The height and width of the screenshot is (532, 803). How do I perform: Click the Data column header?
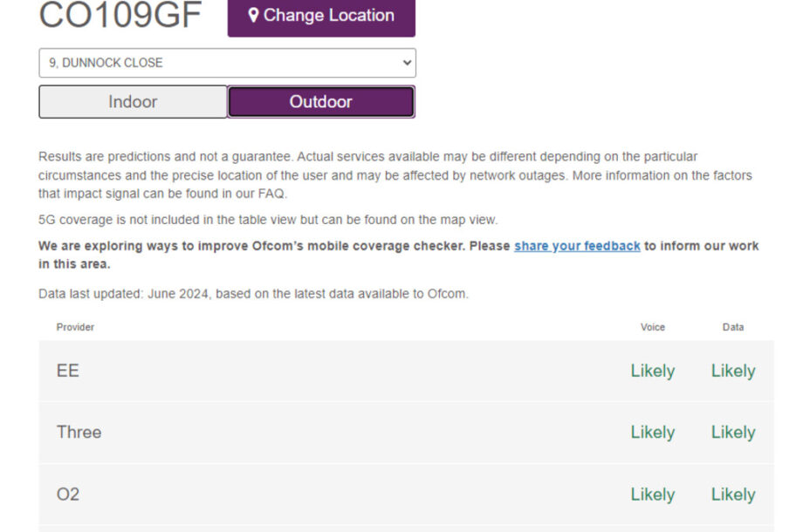pos(733,327)
